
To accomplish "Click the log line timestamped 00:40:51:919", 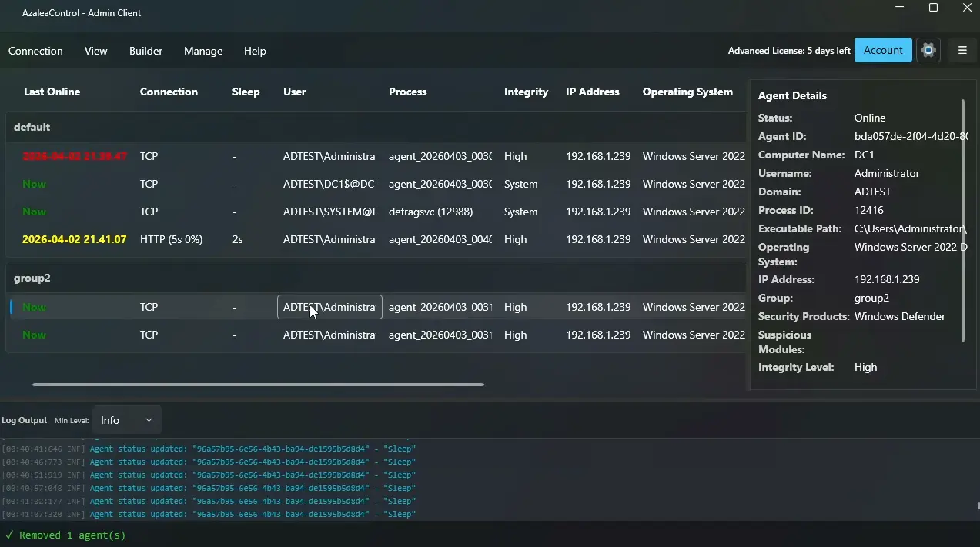I will coord(209,475).
